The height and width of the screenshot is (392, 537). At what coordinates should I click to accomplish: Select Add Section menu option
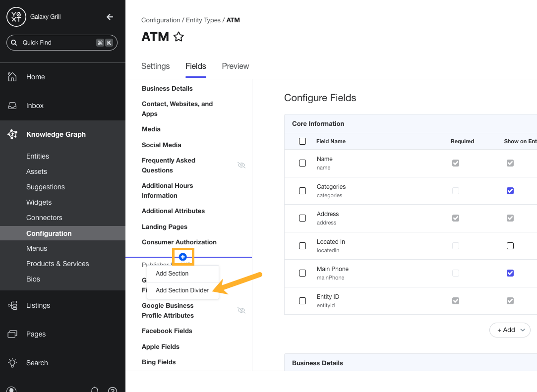[x=172, y=274]
